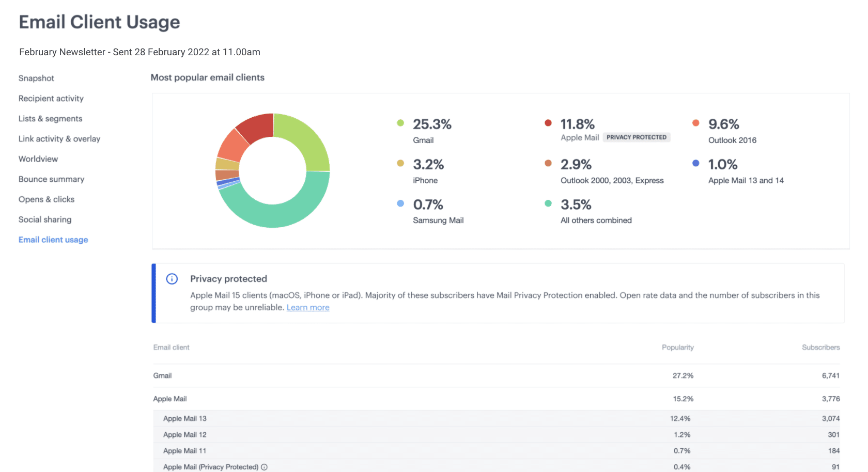
Task: Click the PRIVACY PROTECTED badge
Action: pyautogui.click(x=636, y=137)
